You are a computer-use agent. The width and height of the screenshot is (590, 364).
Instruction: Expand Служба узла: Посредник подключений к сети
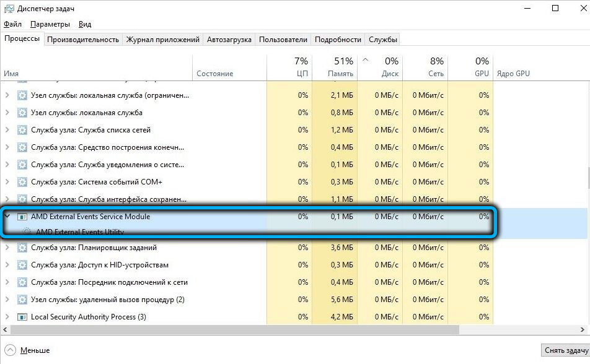point(7,282)
